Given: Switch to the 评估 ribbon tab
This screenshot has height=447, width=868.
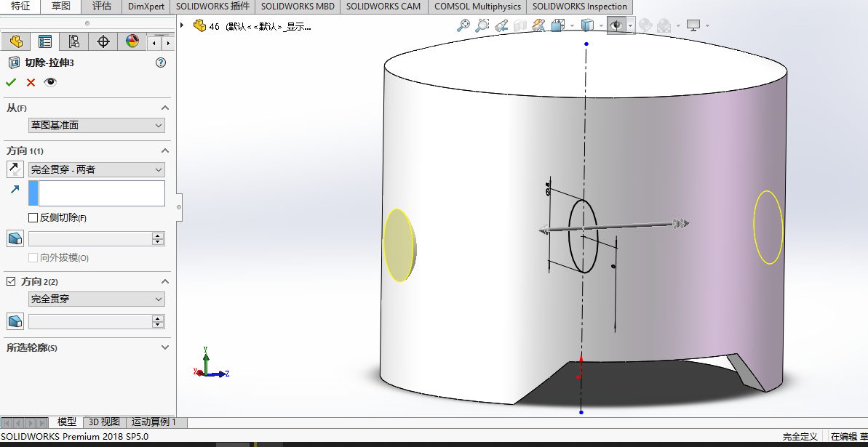Looking at the screenshot, I should click(x=101, y=7).
